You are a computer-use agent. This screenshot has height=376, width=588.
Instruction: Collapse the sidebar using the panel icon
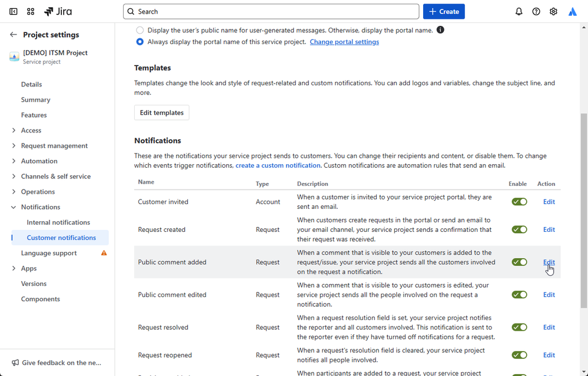[13, 12]
